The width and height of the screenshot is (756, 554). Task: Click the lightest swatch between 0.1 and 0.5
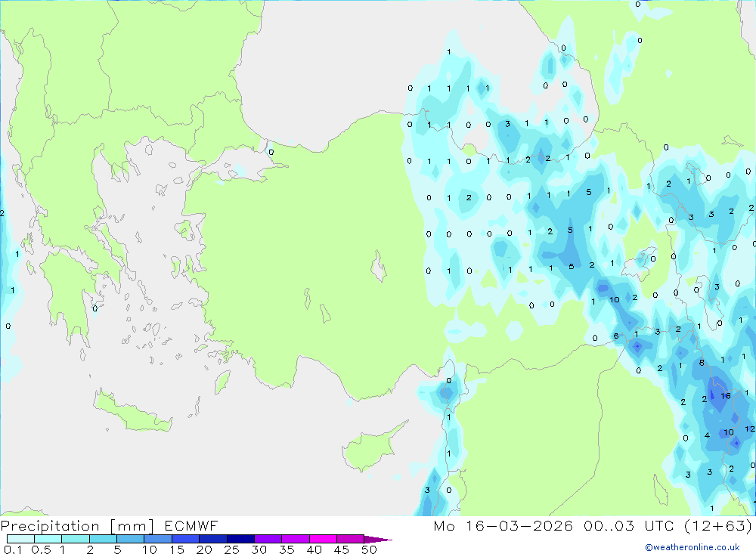point(20,539)
